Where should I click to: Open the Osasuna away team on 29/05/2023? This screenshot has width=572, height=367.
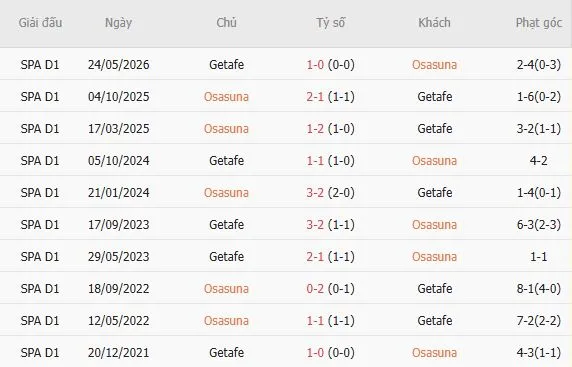tap(434, 257)
